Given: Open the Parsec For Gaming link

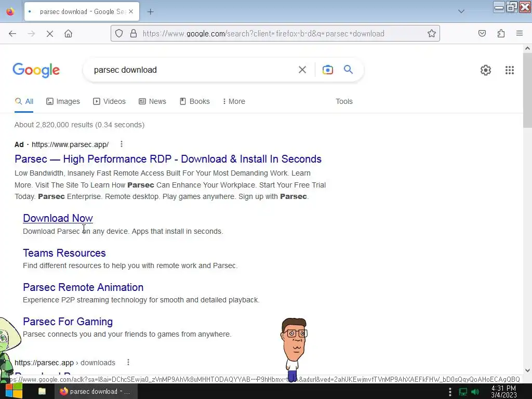Looking at the screenshot, I should (68, 322).
